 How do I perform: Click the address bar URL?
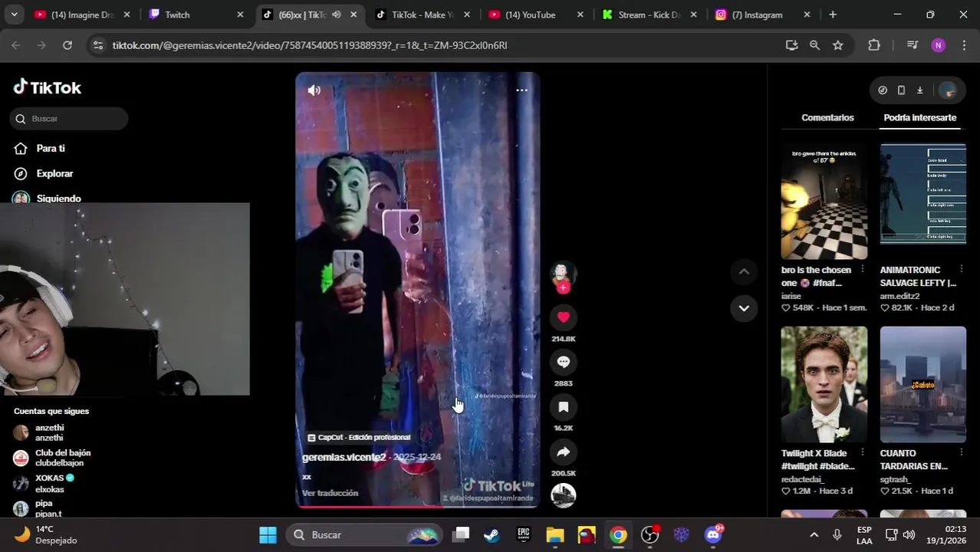click(310, 45)
